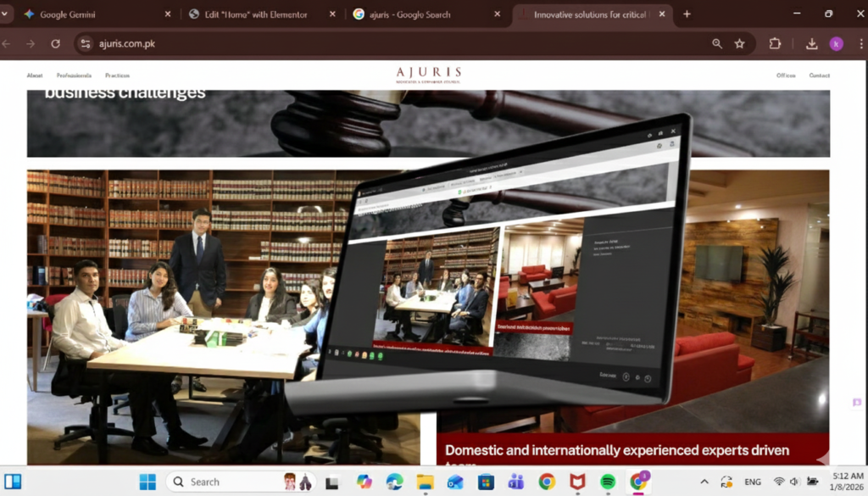This screenshot has width=868, height=496.
Task: View site information icon beside the URL
Action: point(85,44)
